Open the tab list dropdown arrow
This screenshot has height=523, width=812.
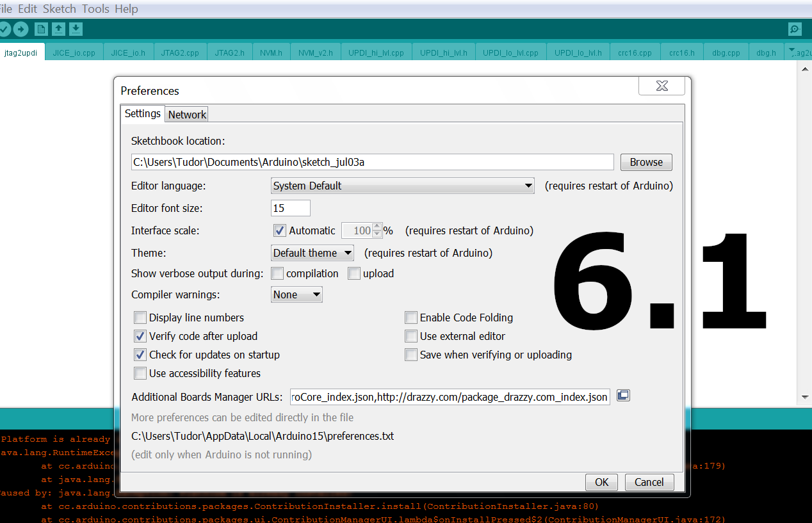(792, 51)
